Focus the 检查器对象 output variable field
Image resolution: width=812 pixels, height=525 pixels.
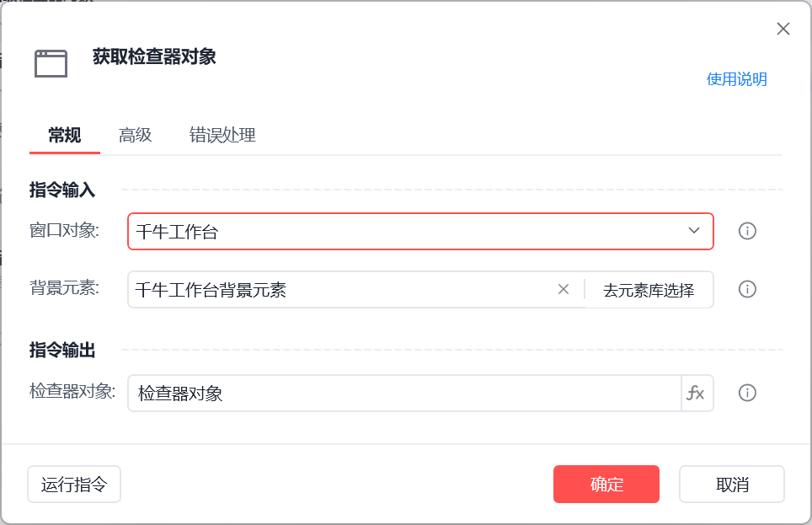[x=404, y=394]
